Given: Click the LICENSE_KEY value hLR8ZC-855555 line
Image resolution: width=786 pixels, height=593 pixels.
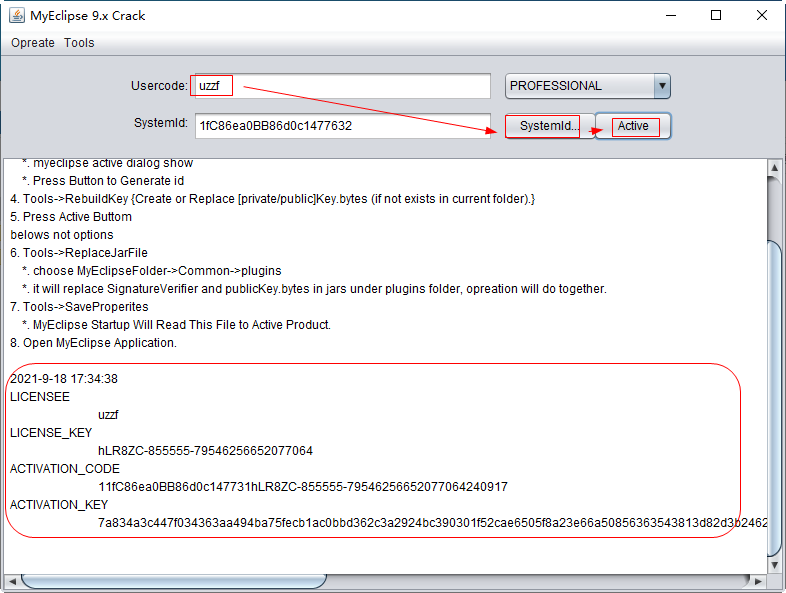Looking at the screenshot, I should pos(205,451).
